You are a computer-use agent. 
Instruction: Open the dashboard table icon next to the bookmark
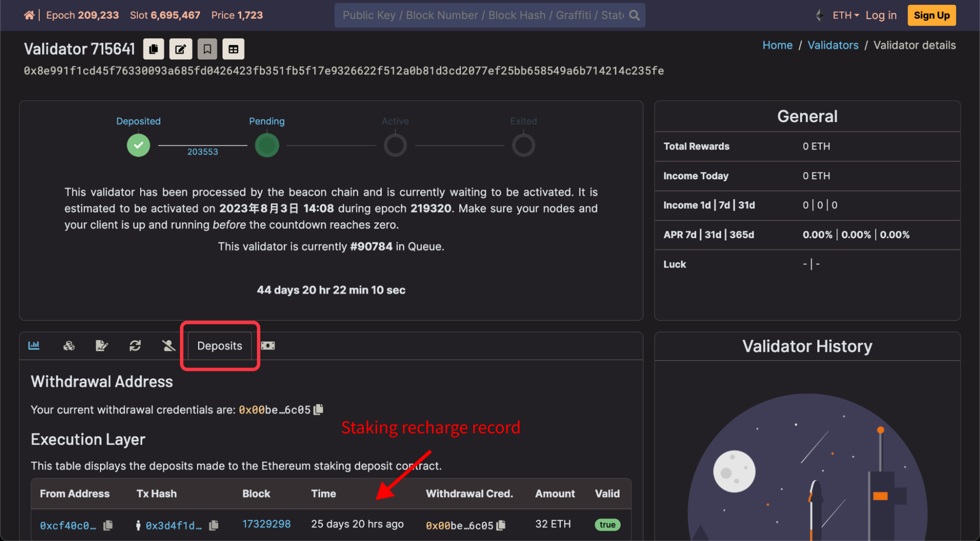(x=233, y=49)
